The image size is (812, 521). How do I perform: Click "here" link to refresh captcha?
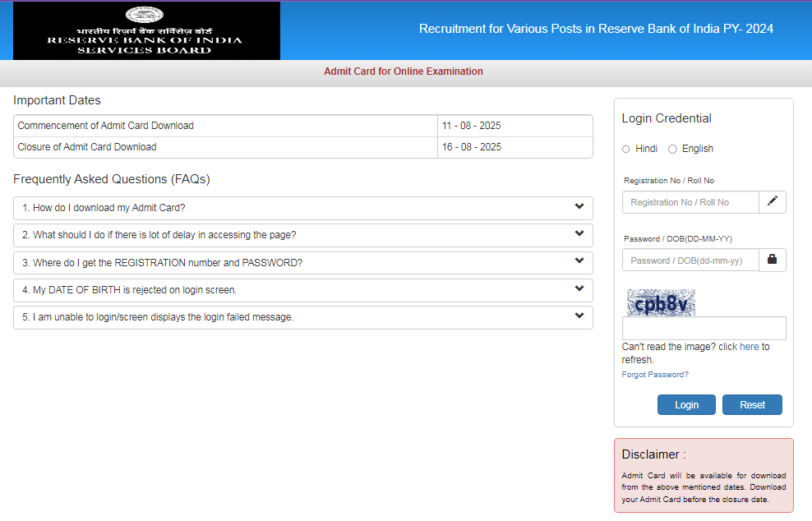coord(749,347)
